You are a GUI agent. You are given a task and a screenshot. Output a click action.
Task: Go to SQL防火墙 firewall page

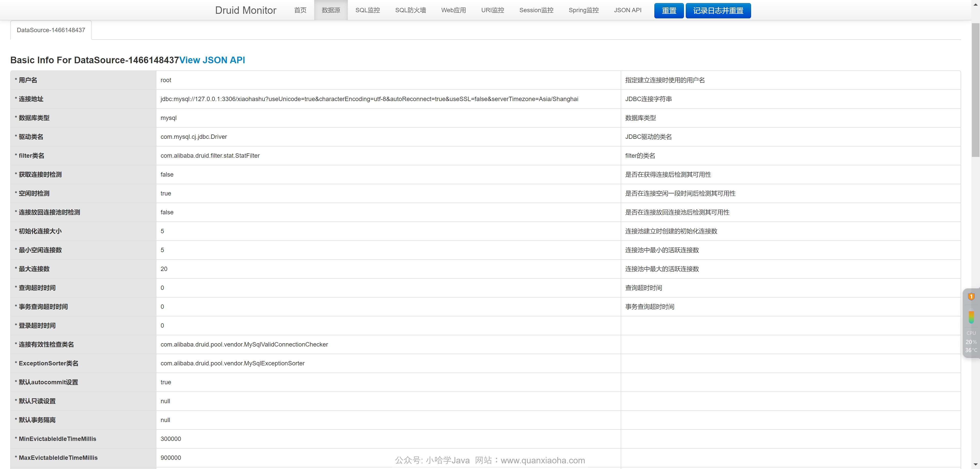point(410,10)
